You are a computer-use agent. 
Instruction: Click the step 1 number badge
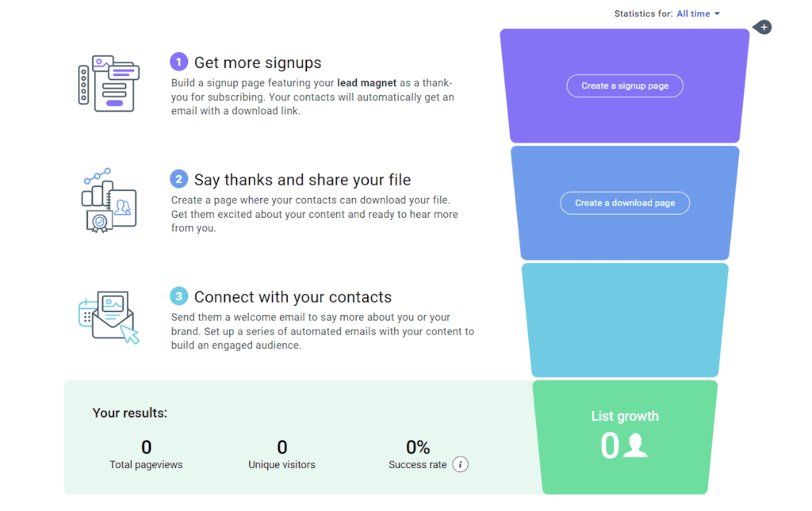[179, 63]
